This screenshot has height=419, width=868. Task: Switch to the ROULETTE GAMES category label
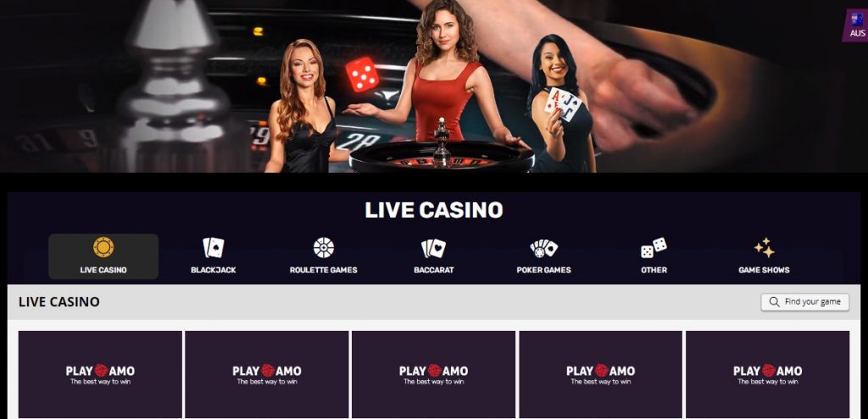(x=323, y=270)
